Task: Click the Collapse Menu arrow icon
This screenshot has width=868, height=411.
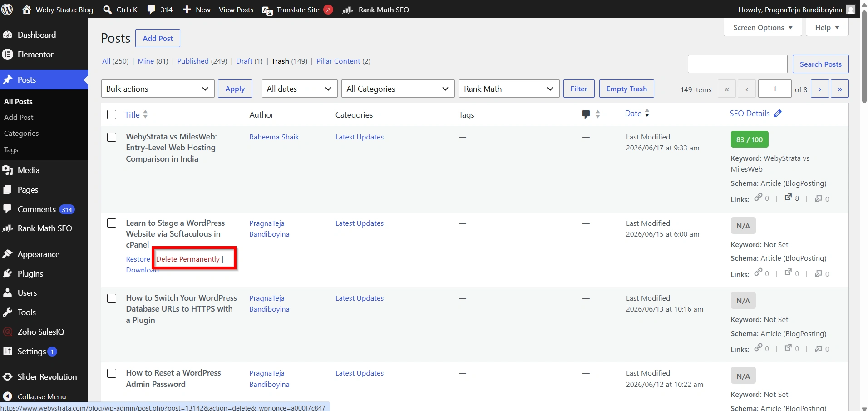Action: [x=8, y=396]
